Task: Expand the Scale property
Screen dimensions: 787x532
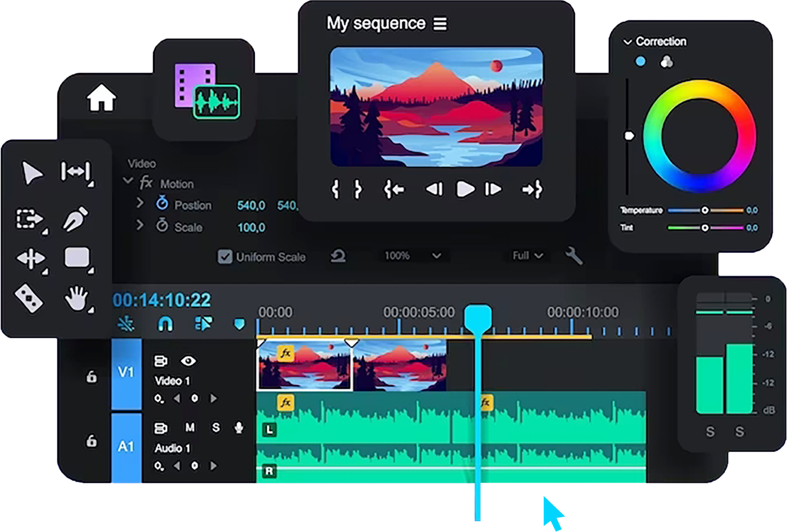Action: [x=140, y=225]
